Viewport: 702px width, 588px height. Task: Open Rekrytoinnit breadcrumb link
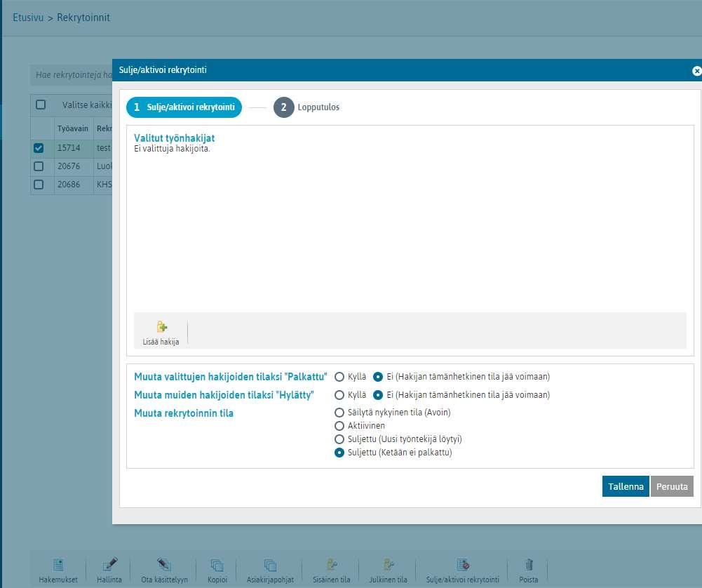pos(83,18)
